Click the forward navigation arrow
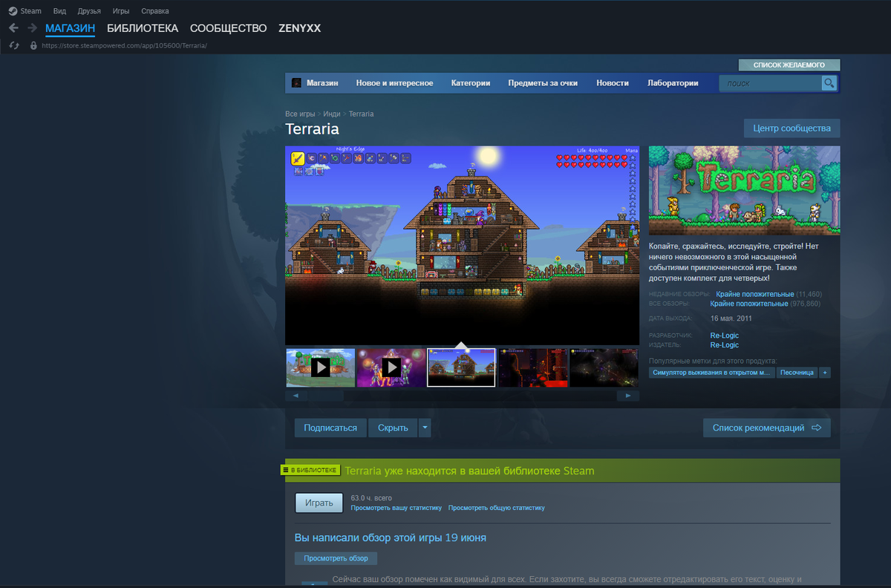Viewport: 891px width, 588px height. tap(30, 27)
